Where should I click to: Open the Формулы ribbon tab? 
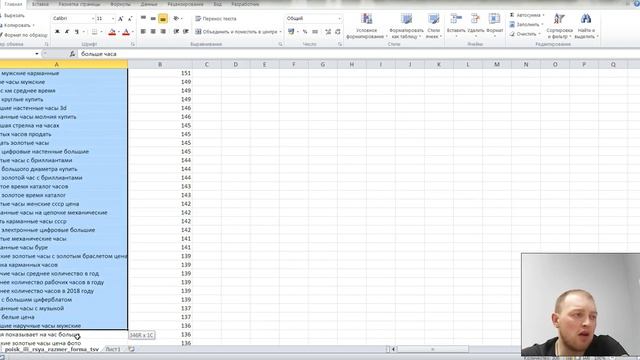pyautogui.click(x=120, y=4)
